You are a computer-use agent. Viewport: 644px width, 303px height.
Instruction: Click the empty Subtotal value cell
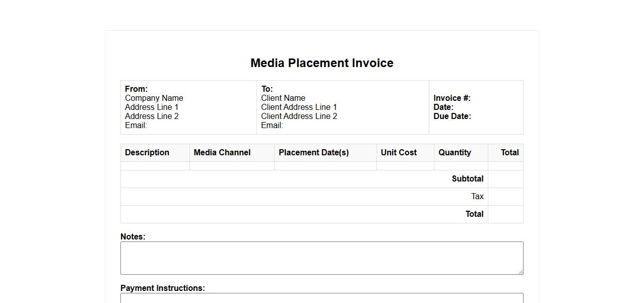pos(505,179)
